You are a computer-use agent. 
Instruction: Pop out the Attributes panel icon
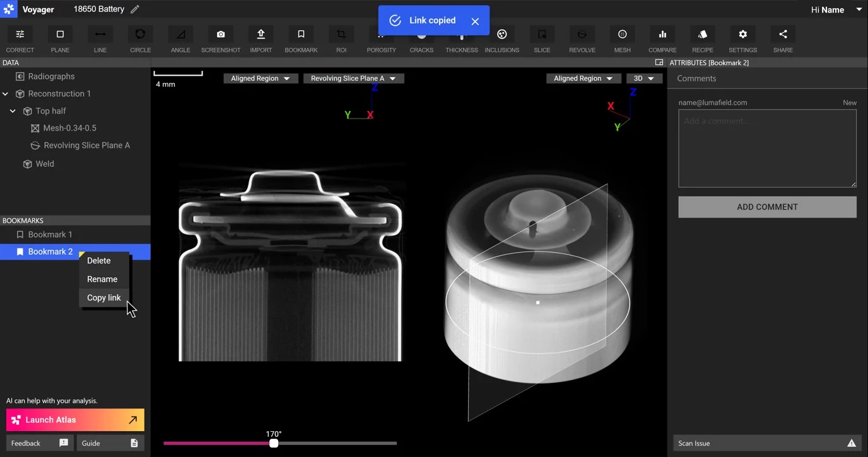659,62
